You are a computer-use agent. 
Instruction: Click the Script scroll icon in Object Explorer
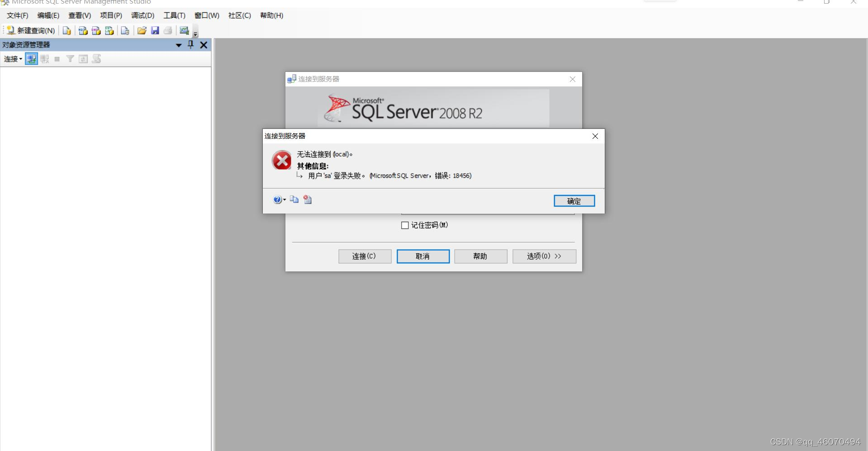click(x=96, y=59)
